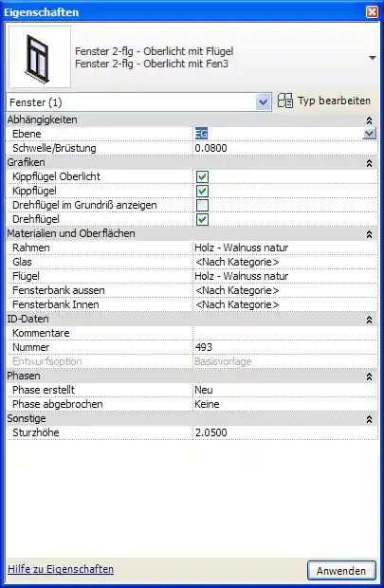Collapse the Materialien und Oberflächen section
This screenshot has height=588, width=384.
[x=370, y=234]
